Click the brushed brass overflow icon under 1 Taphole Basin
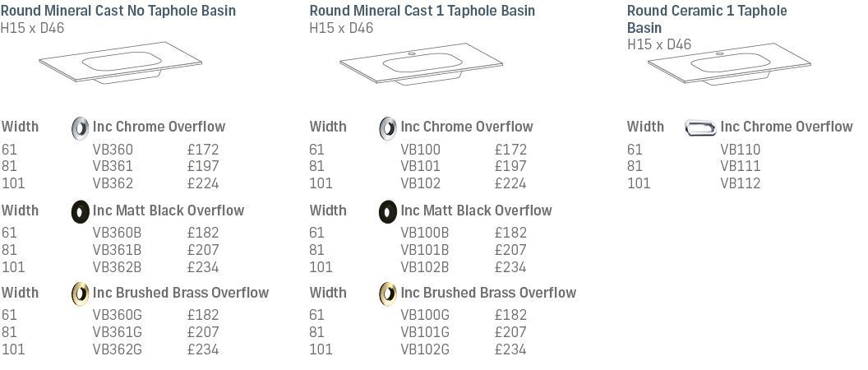Viewport: 868px width, 370px height. [387, 294]
